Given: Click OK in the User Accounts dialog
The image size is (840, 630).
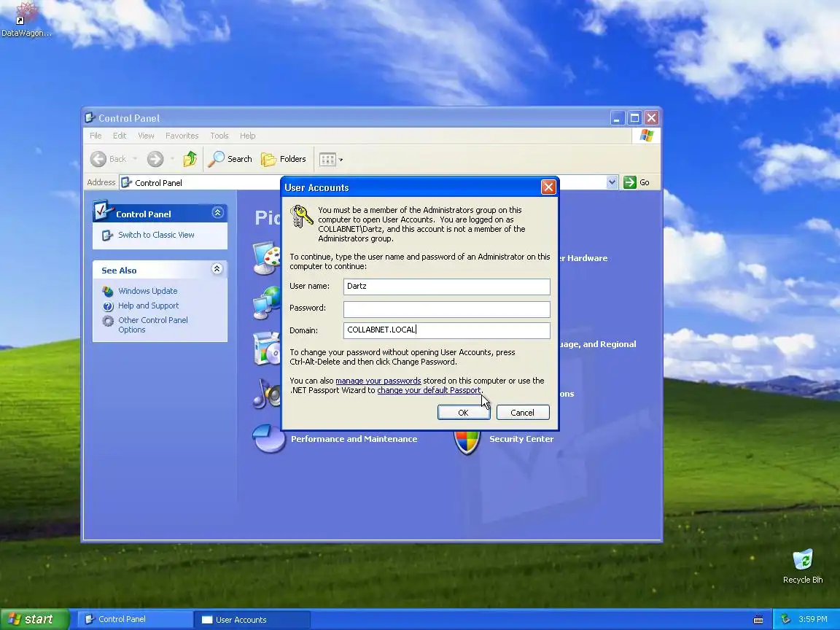Looking at the screenshot, I should click(x=464, y=413).
